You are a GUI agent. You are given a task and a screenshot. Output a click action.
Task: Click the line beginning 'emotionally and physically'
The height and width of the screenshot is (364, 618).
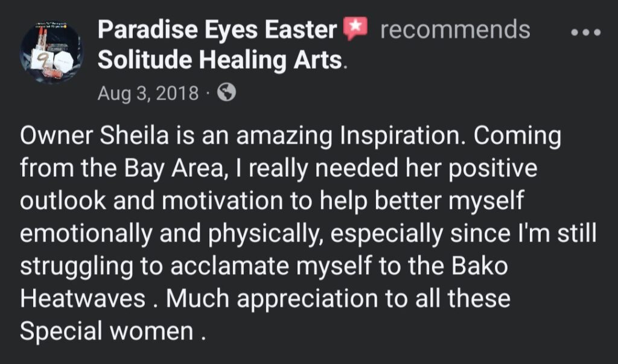308,234
